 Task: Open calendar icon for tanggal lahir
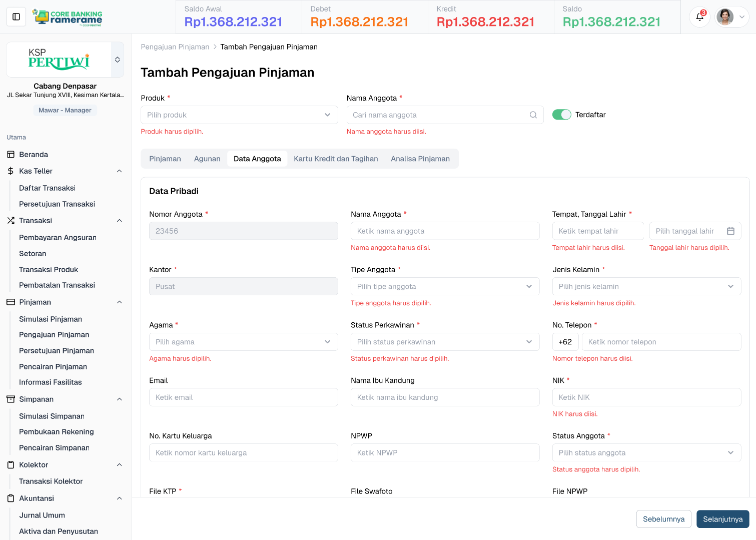[x=730, y=231]
